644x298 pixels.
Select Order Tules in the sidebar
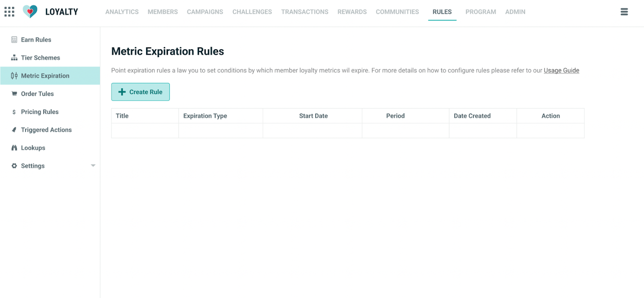click(x=37, y=94)
